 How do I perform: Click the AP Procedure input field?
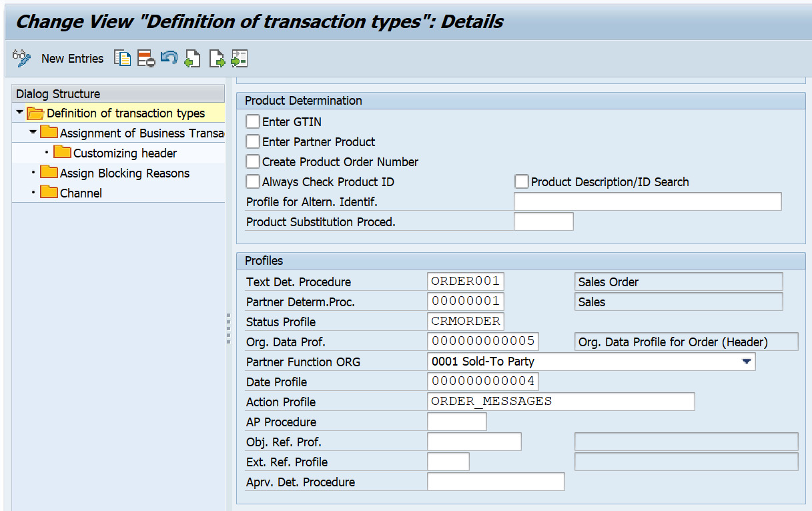tap(456, 422)
